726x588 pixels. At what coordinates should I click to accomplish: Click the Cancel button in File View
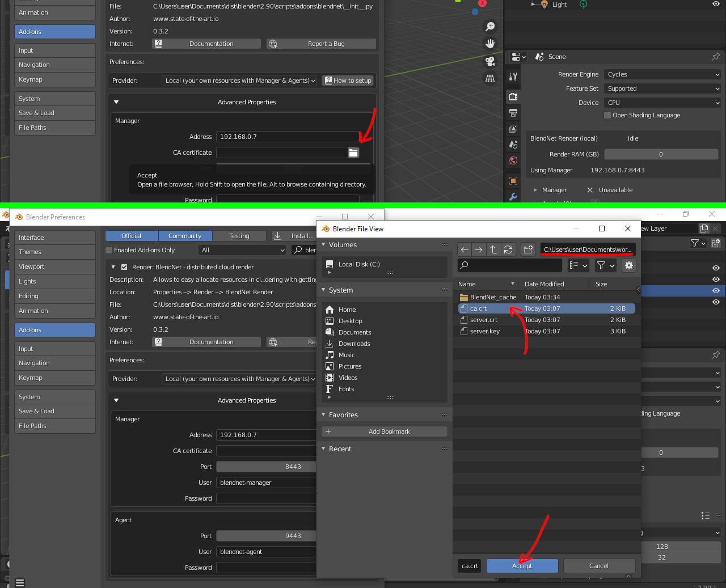599,566
